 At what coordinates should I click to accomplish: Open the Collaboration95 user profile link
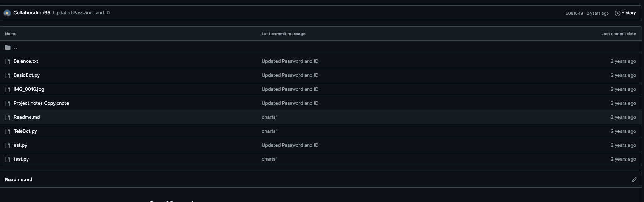coord(32,13)
